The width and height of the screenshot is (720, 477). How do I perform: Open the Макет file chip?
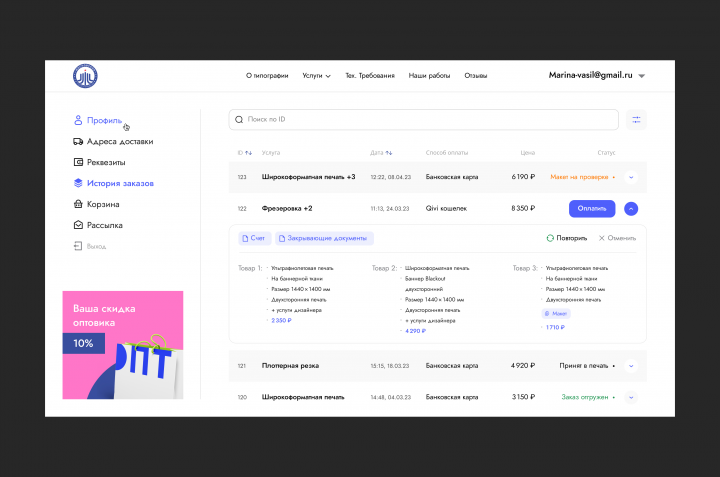(556, 314)
